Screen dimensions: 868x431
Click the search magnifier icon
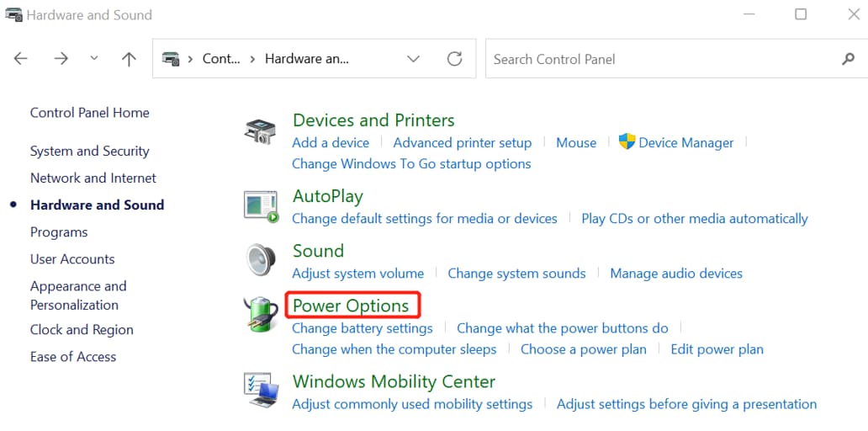[x=848, y=59]
